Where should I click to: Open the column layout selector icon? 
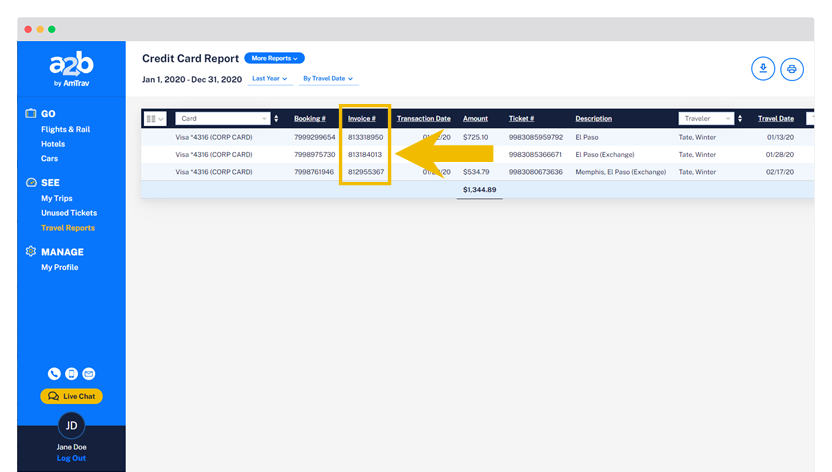tap(155, 119)
